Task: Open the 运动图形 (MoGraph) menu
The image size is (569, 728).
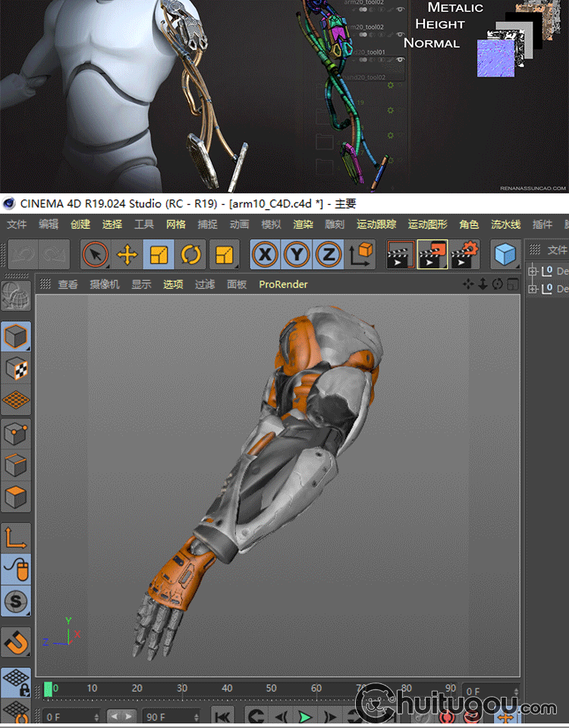Action: (x=427, y=224)
